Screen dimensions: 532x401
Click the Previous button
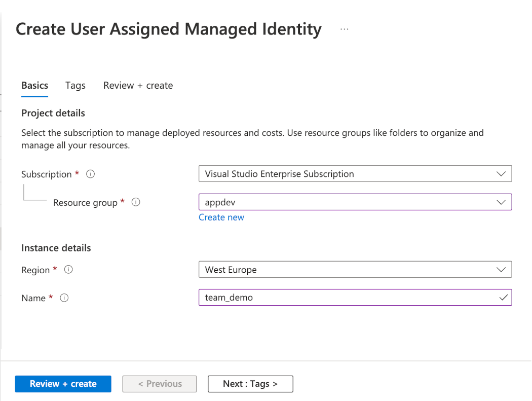coord(160,384)
